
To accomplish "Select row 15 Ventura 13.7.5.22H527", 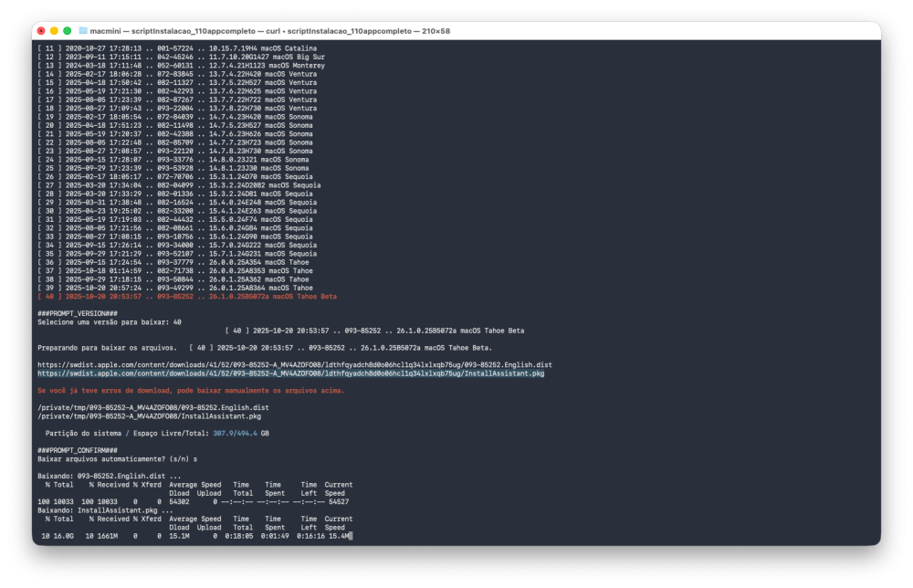I will 177,83.
